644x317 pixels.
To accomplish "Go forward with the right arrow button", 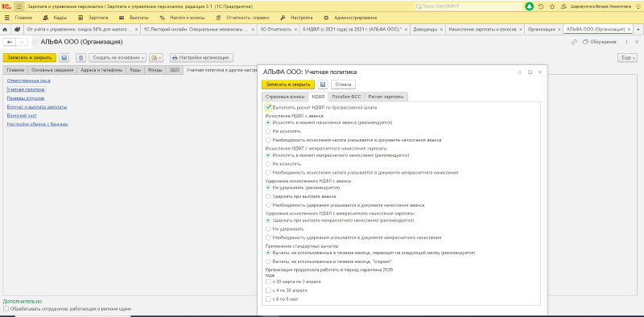I will click(x=22, y=43).
